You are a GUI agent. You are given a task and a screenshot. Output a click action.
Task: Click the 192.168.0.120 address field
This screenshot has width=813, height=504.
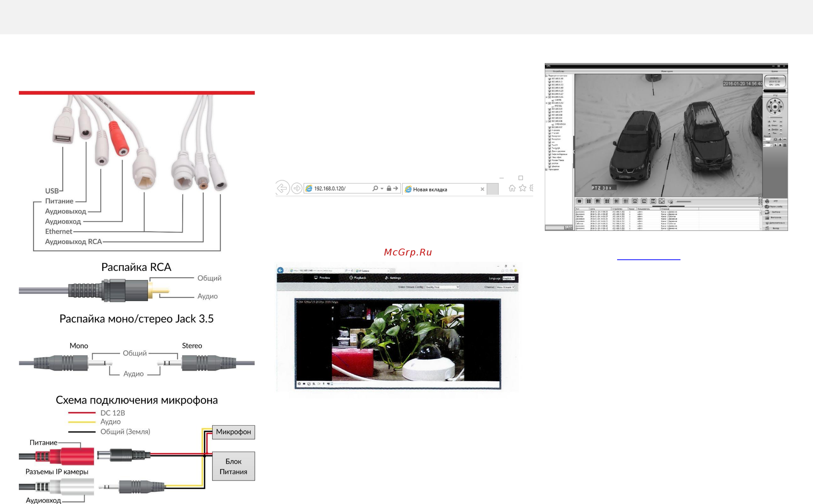click(353, 188)
